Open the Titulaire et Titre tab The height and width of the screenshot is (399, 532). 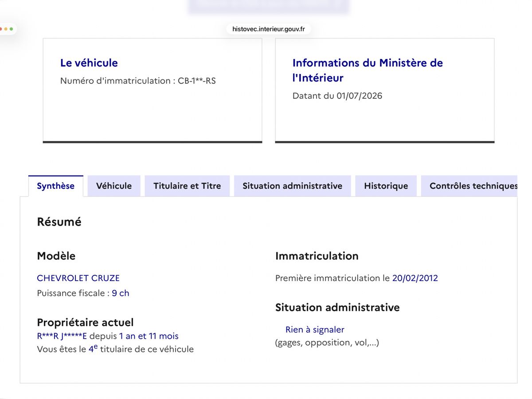(x=187, y=186)
